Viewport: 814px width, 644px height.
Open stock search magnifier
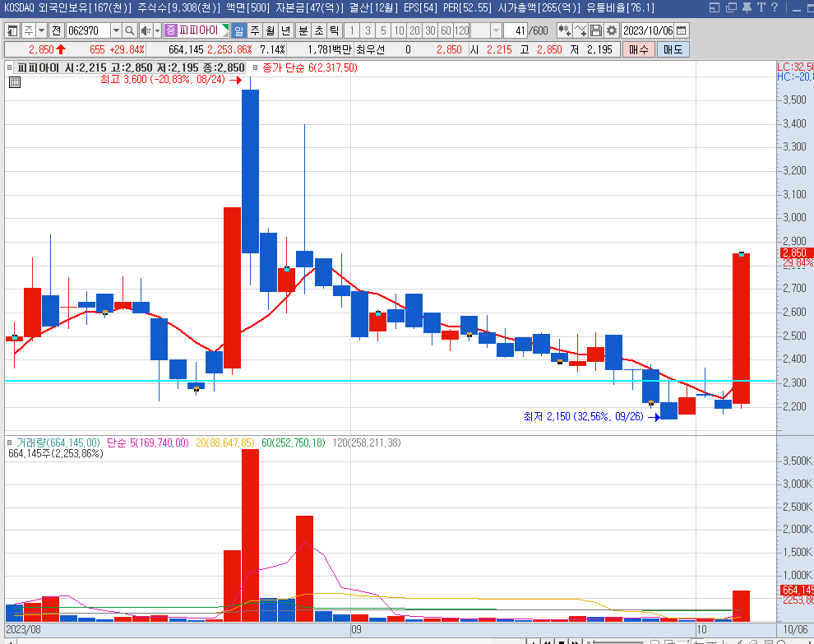click(x=130, y=30)
